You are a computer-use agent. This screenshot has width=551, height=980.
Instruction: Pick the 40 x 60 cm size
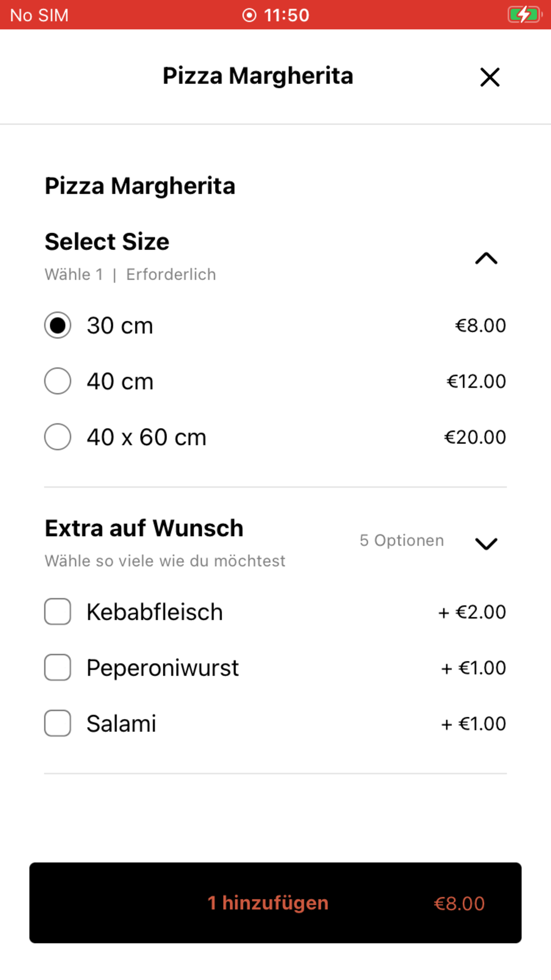coord(58,437)
